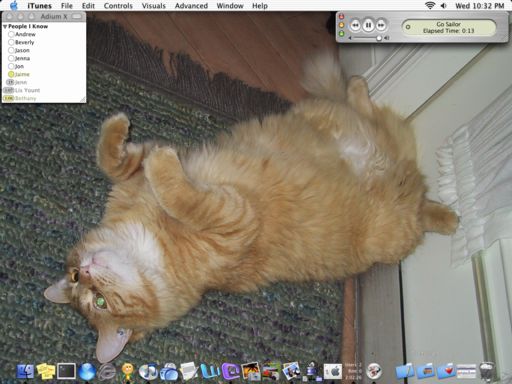Open the Trash in the dock
The height and width of the screenshot is (384, 512).
click(487, 371)
